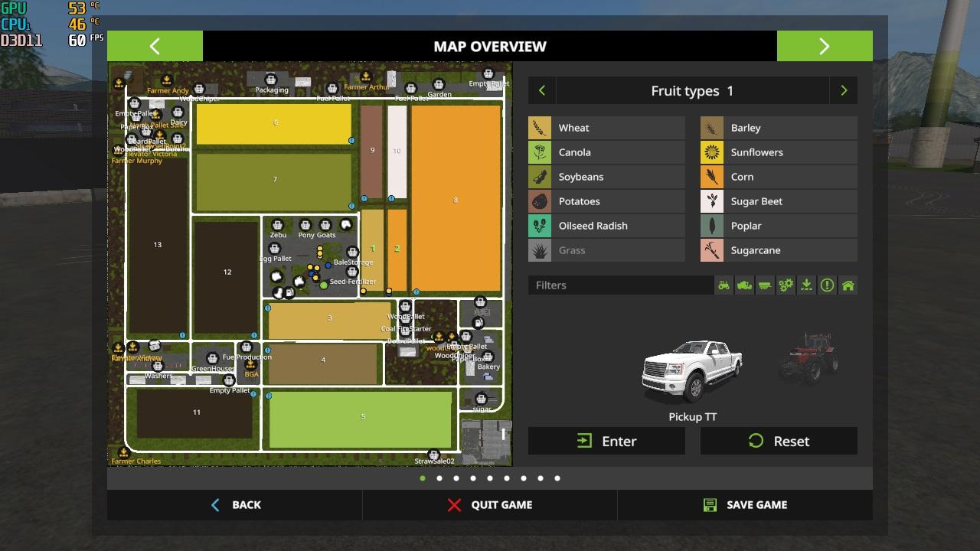The image size is (980, 551).
Task: Click the Corn color swatch
Action: [712, 177]
